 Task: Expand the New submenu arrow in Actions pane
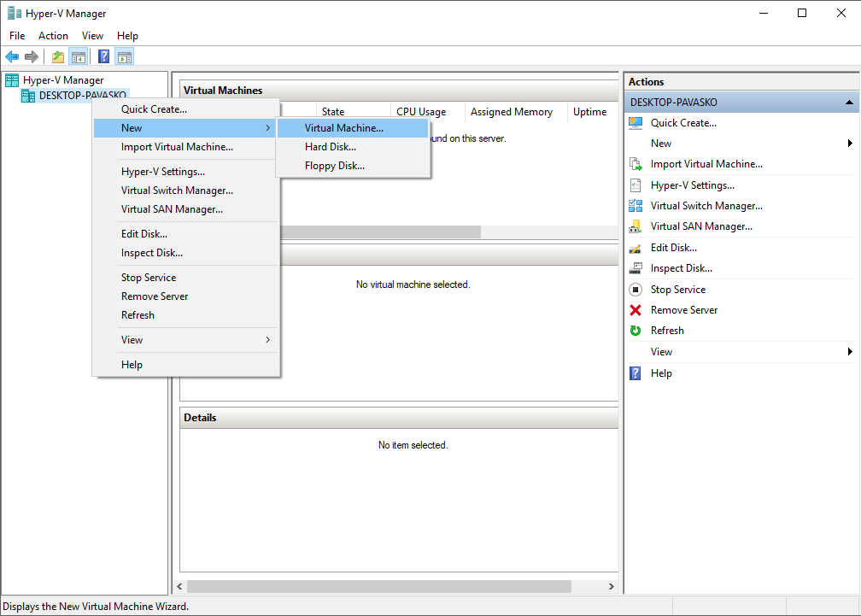pos(849,144)
